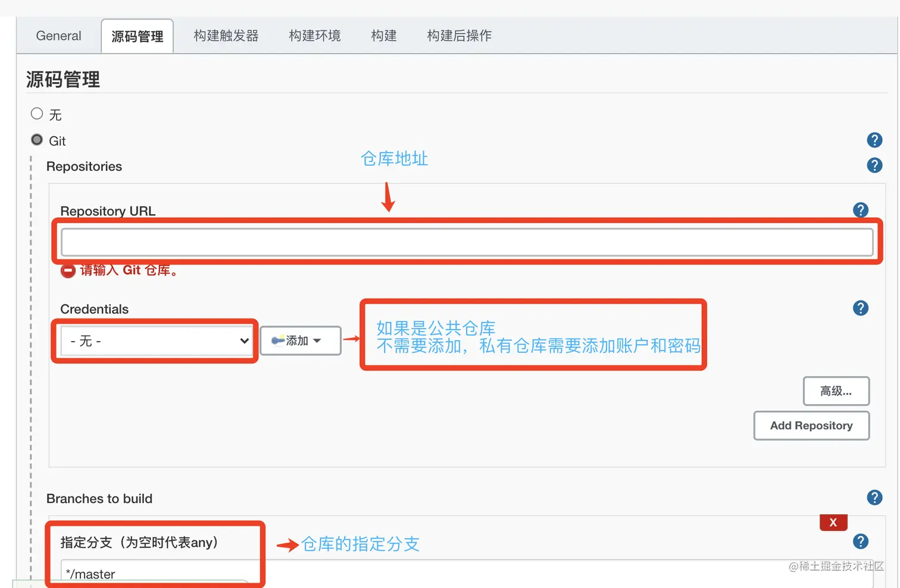900x588 pixels.
Task: Switch to the General tab
Action: pyautogui.click(x=58, y=36)
